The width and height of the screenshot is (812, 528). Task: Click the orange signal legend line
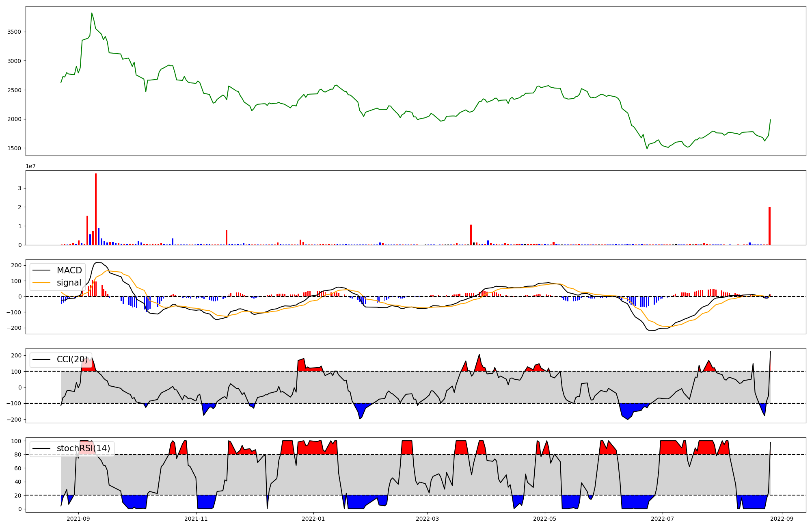tap(41, 283)
